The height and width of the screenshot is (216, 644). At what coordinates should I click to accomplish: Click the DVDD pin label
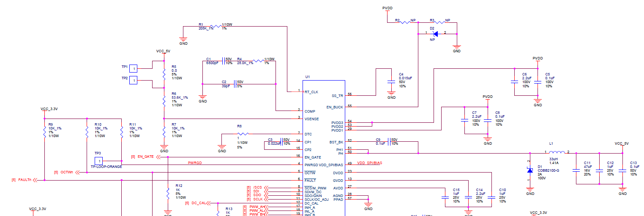338,173
